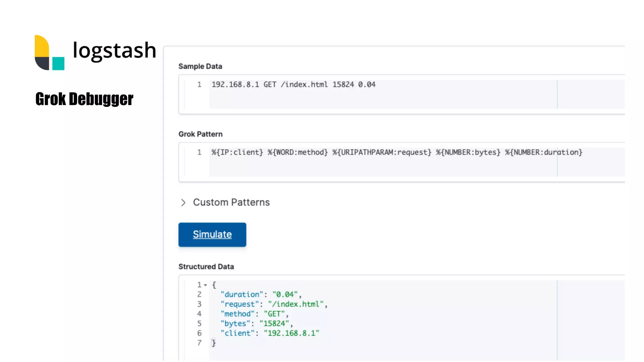Click %{NUMBER:duration} in the Grok pattern
644x362 pixels.
pos(544,152)
